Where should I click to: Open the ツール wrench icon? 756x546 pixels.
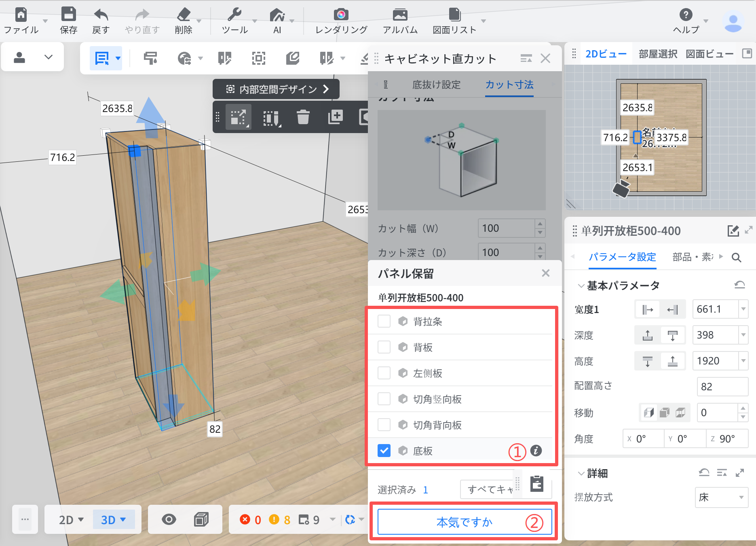(x=234, y=15)
